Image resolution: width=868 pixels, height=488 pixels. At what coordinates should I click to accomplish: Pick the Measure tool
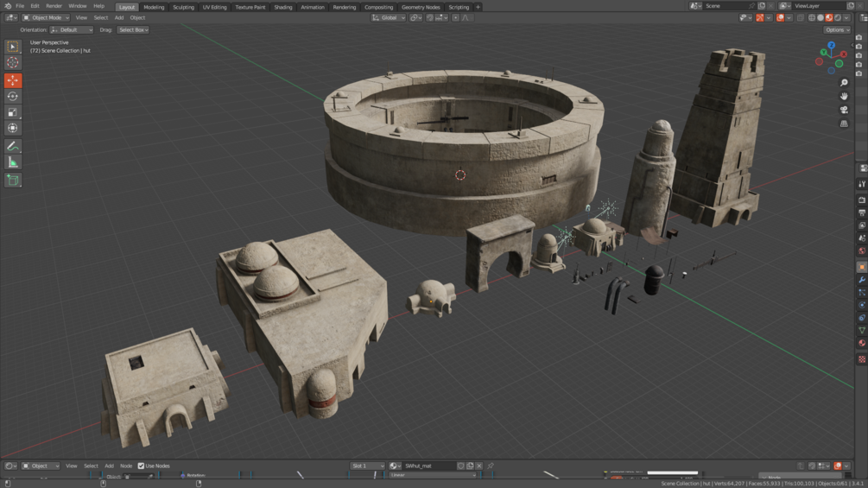13,162
